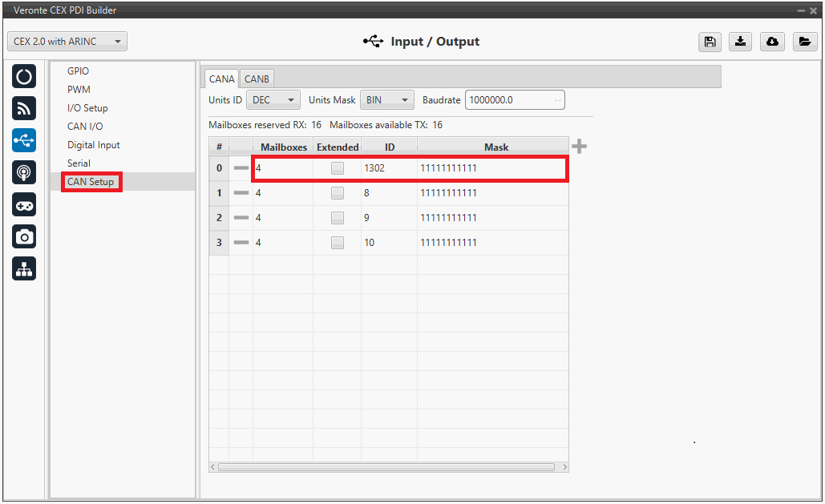This screenshot has height=504, width=825.
Task: Open the power/status sidebar icon
Action: pyautogui.click(x=24, y=77)
